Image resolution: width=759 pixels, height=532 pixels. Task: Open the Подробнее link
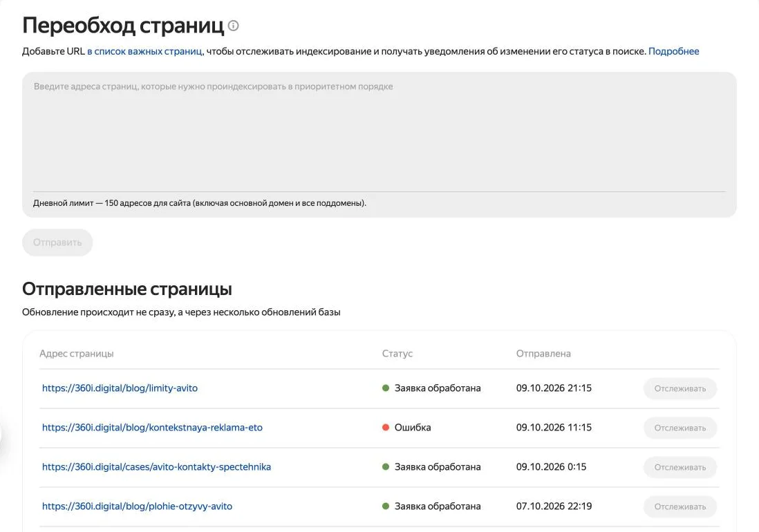pos(673,51)
